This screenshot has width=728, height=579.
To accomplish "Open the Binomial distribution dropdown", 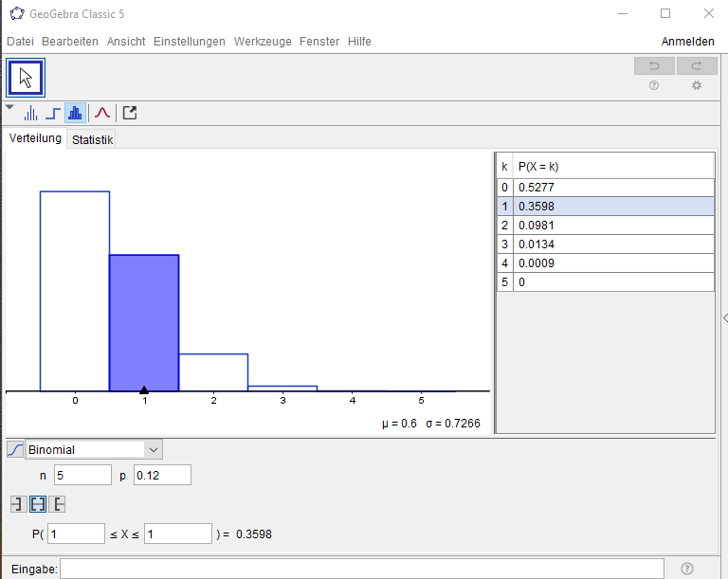I will pos(94,449).
